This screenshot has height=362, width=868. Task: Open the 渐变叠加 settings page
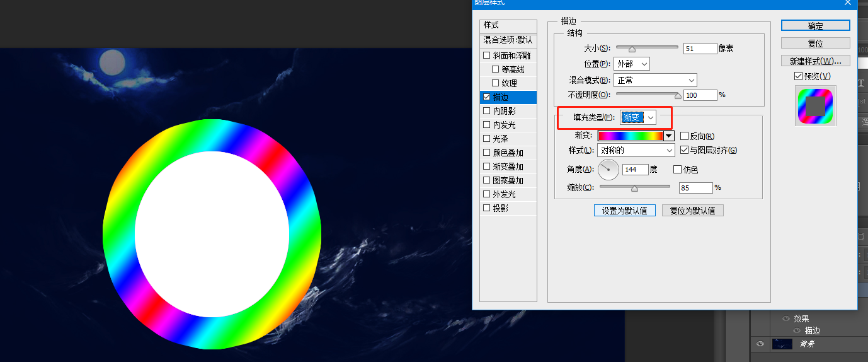508,166
